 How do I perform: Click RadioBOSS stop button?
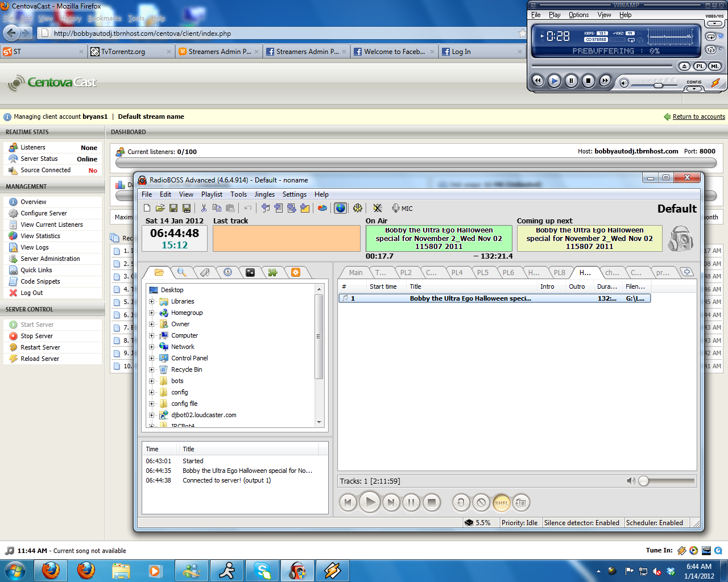tap(432, 502)
